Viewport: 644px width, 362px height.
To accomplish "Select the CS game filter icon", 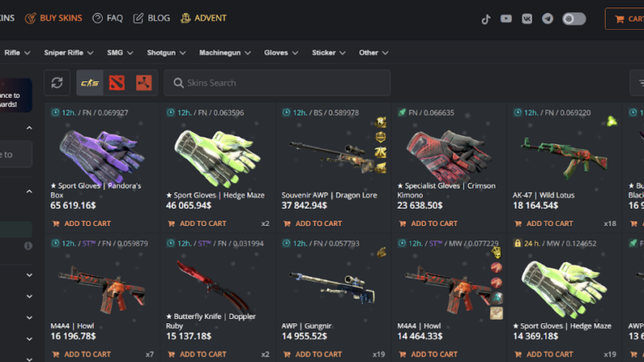I will (90, 83).
